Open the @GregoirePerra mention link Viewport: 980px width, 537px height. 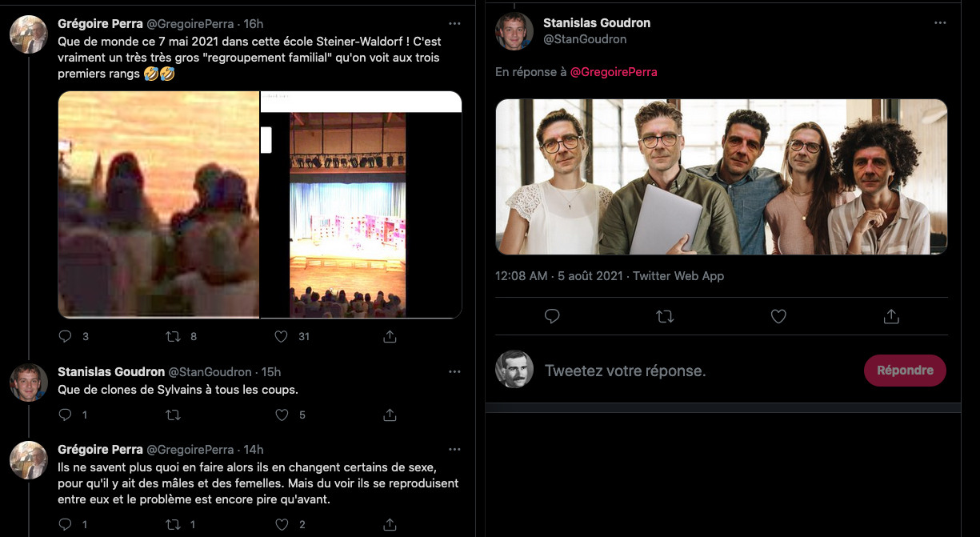pyautogui.click(x=614, y=72)
